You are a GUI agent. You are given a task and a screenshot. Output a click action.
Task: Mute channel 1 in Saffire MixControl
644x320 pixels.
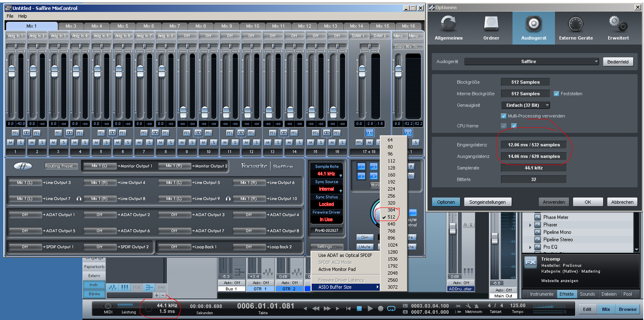click(10, 142)
